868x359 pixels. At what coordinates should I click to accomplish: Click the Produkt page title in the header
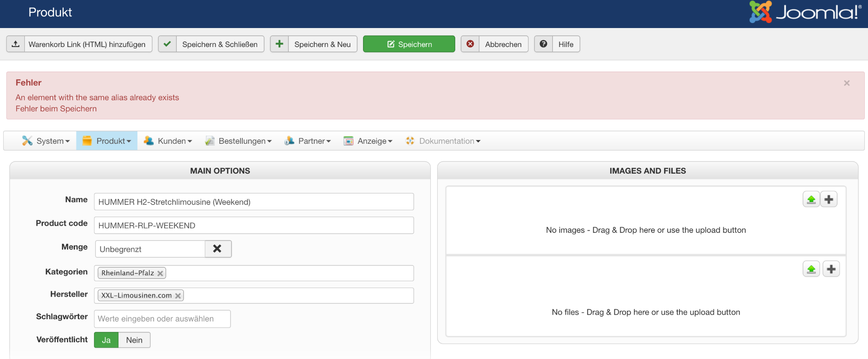pyautogui.click(x=50, y=12)
